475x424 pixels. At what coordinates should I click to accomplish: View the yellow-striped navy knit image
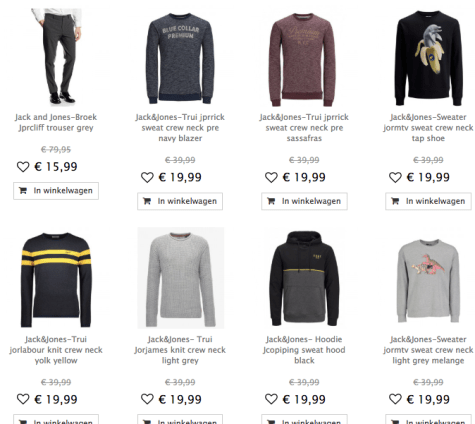coord(56,279)
